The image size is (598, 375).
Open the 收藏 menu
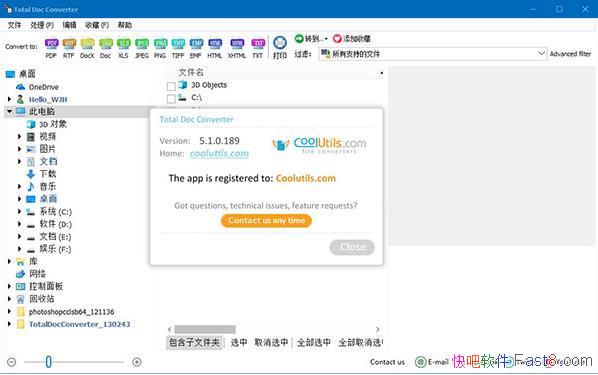click(x=97, y=25)
